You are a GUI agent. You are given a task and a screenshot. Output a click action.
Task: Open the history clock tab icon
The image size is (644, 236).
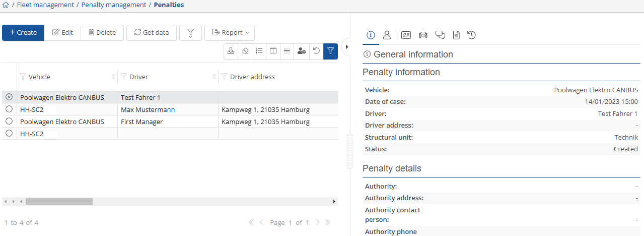[x=471, y=35]
